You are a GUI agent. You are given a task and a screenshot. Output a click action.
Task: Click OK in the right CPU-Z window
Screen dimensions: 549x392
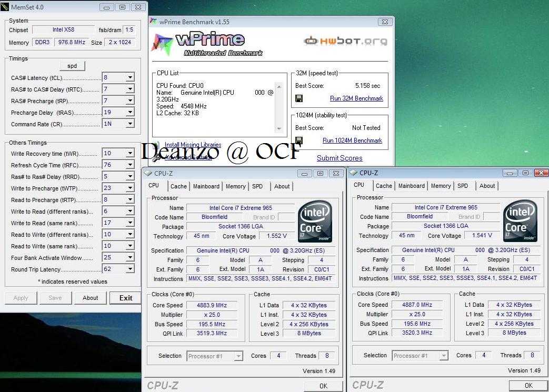[x=528, y=385]
